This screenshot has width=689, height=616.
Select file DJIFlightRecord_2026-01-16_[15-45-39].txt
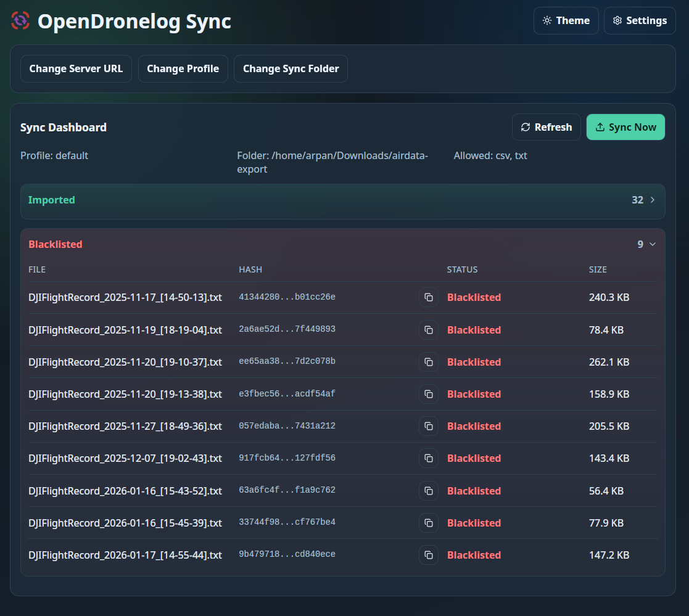pos(125,523)
